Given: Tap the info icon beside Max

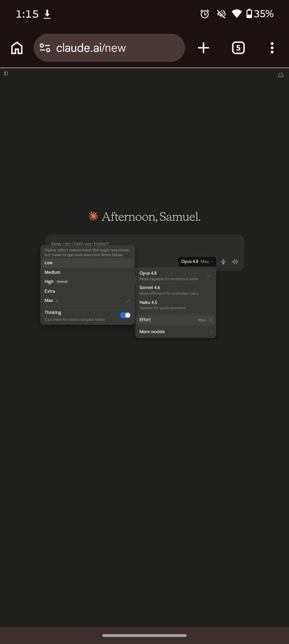Looking at the screenshot, I should [x=57, y=301].
